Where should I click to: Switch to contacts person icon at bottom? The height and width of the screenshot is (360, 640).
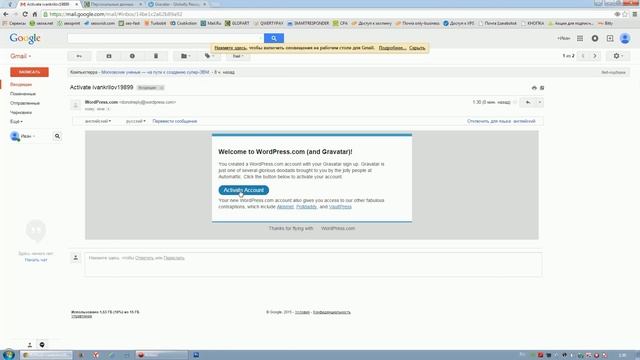coord(29,345)
